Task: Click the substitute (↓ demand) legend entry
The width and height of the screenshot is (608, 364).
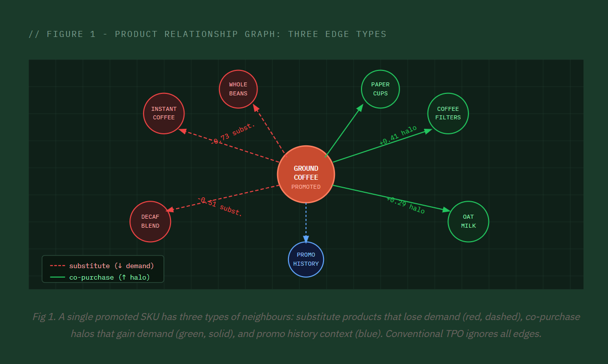Action: click(102, 266)
